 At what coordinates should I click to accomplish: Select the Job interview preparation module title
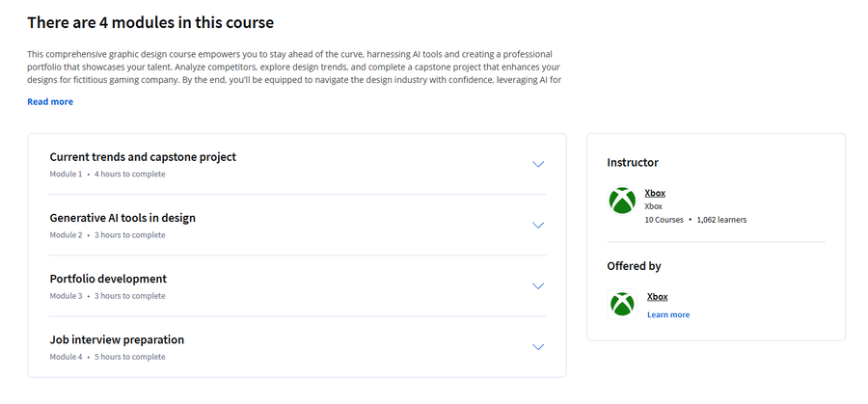pyautogui.click(x=117, y=339)
